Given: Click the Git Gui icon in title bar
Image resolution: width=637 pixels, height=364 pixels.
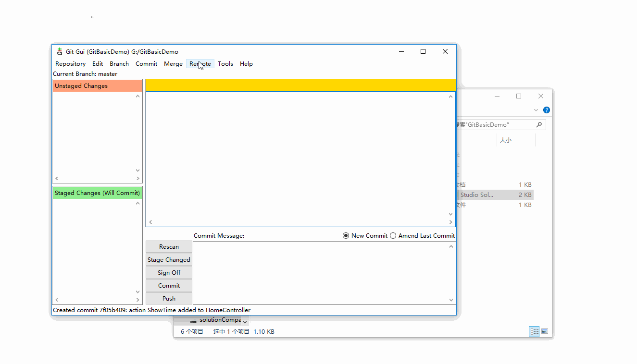Looking at the screenshot, I should coord(59,51).
